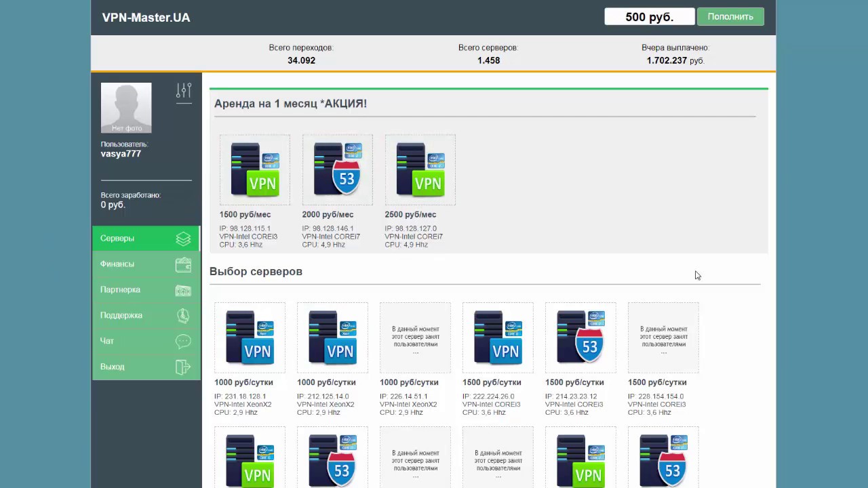Click the username vasya777
Image resolution: width=868 pixels, height=488 pixels.
121,154
